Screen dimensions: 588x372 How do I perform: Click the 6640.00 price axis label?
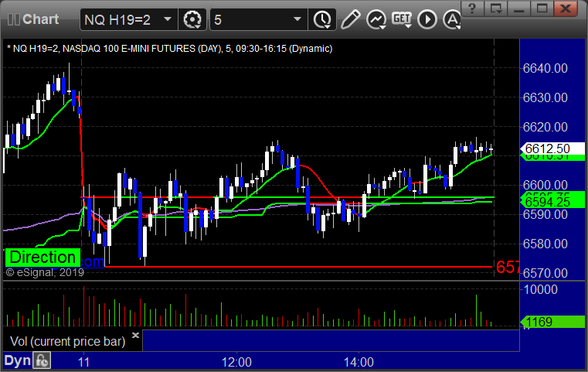[x=546, y=68]
